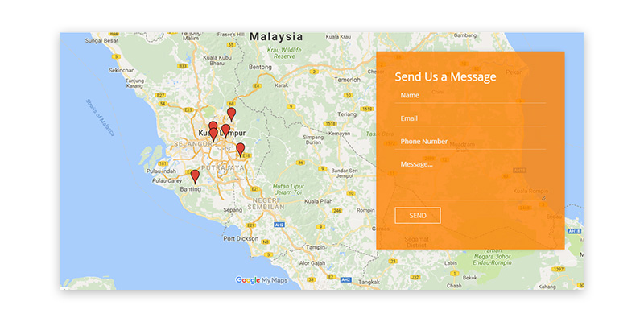Click the Kuala Kubu Bharu label
The image size is (644, 322).
217,61
